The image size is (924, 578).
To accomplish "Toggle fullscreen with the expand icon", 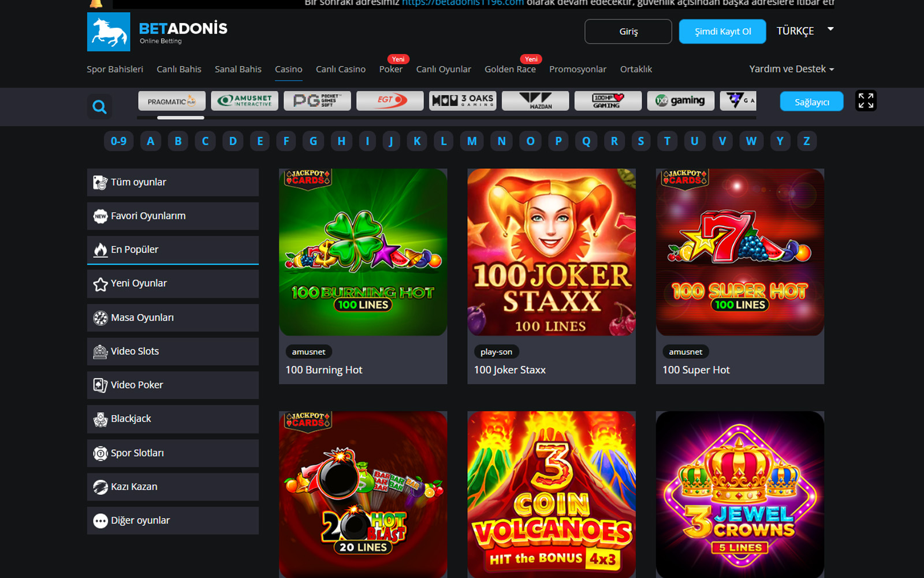I will pos(865,101).
